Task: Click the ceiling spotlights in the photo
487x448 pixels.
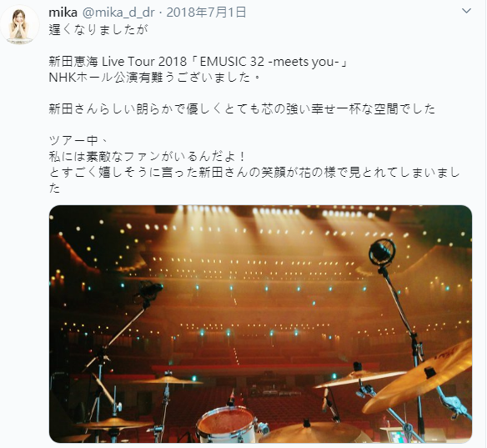Action: pos(259,212)
